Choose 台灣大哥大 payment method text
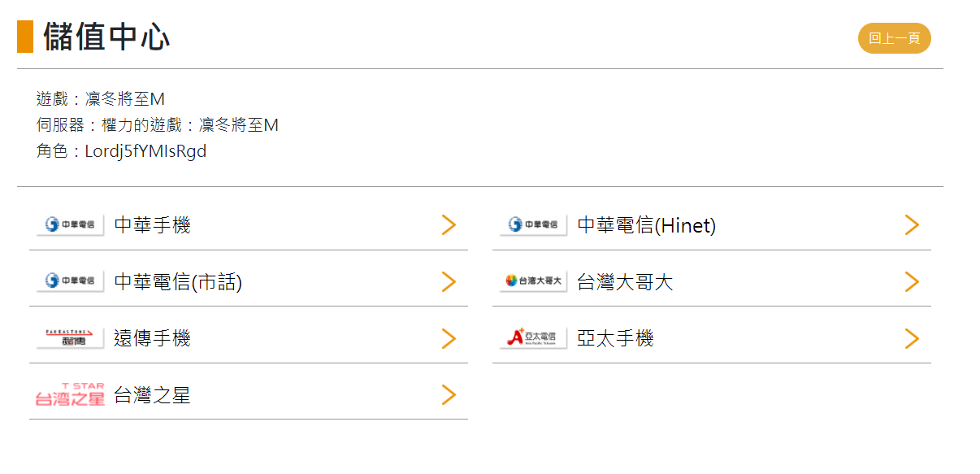980x474 pixels. tap(625, 282)
